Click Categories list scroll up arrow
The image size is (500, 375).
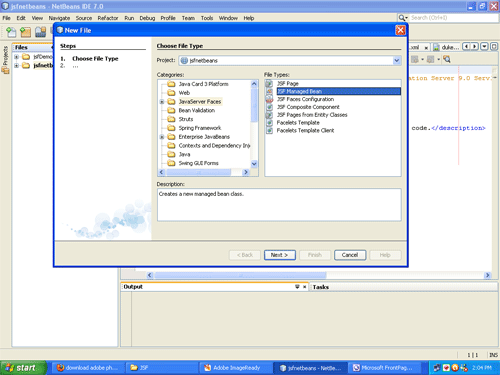pos(254,84)
